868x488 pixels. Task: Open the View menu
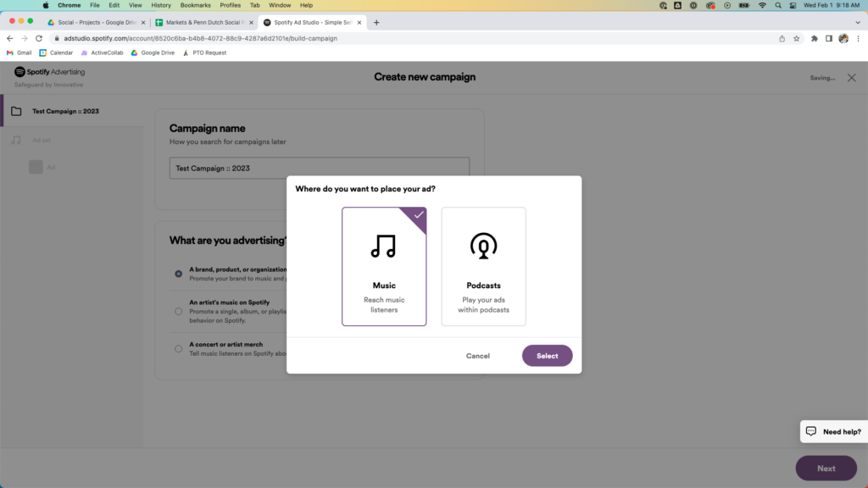click(135, 5)
